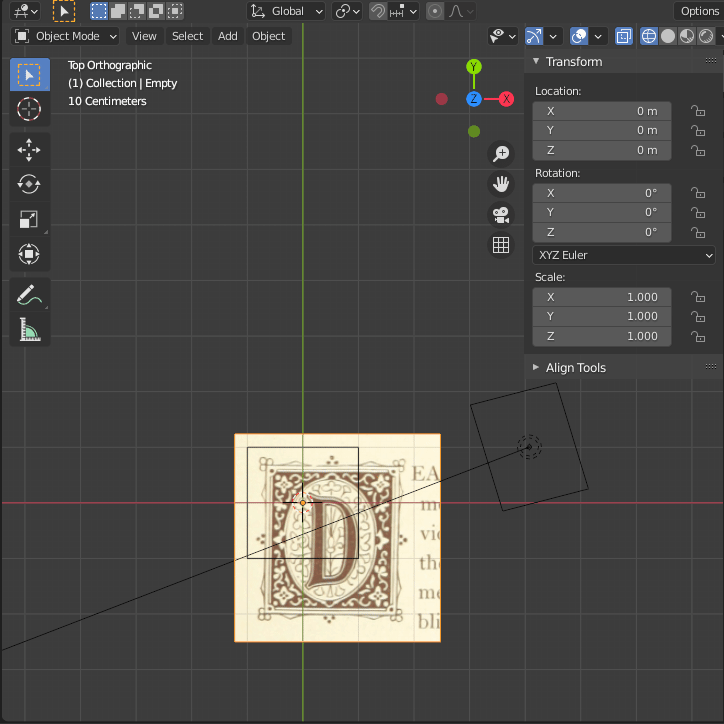Open gizmo options dropdown arrow
The height and width of the screenshot is (724, 724).
[x=553, y=36]
